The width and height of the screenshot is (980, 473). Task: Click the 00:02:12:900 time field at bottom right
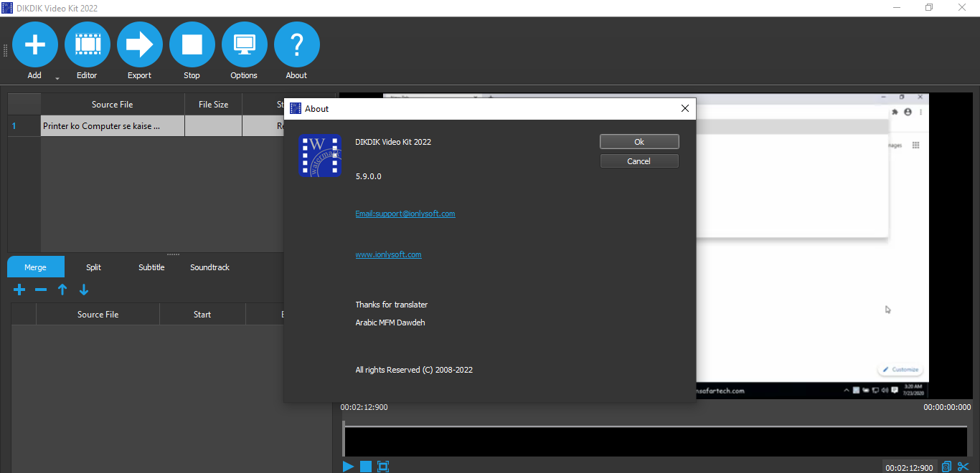click(x=910, y=467)
